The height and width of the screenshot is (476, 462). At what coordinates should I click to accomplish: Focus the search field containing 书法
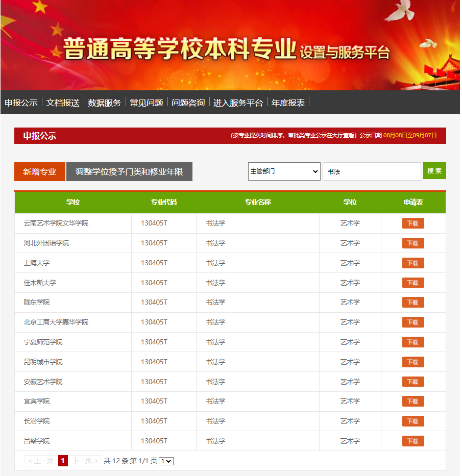click(x=371, y=171)
